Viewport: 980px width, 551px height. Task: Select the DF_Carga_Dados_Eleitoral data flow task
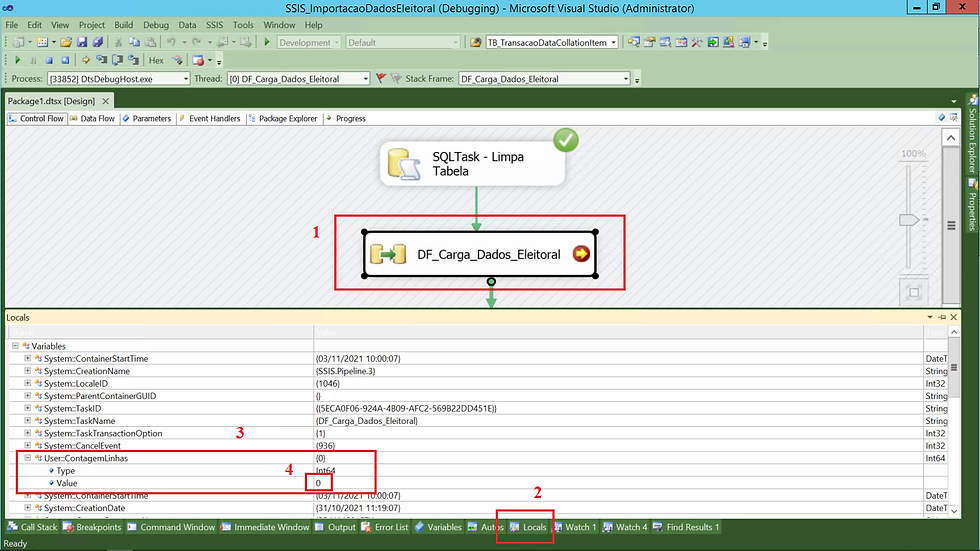[479, 254]
